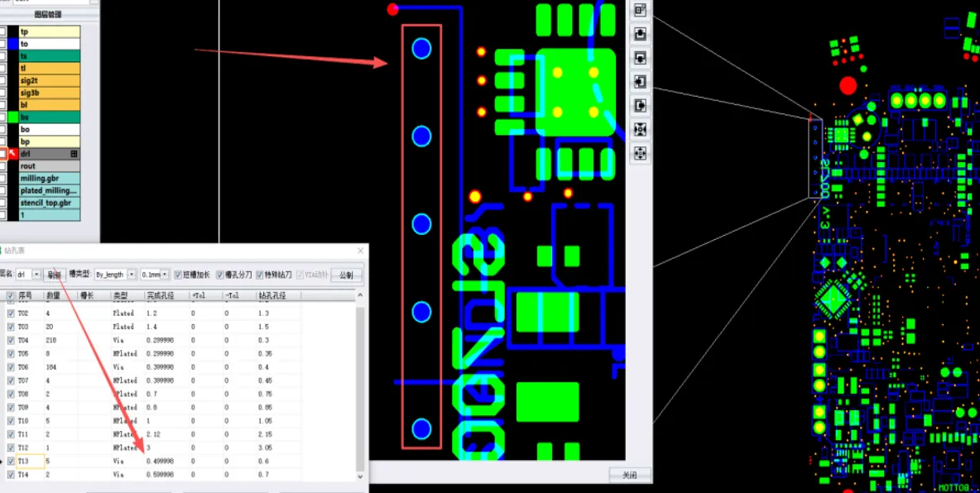Image resolution: width=980 pixels, height=493 pixels.
Task: Uncheck the T02 row checkbox in drill table
Action: (x=11, y=313)
